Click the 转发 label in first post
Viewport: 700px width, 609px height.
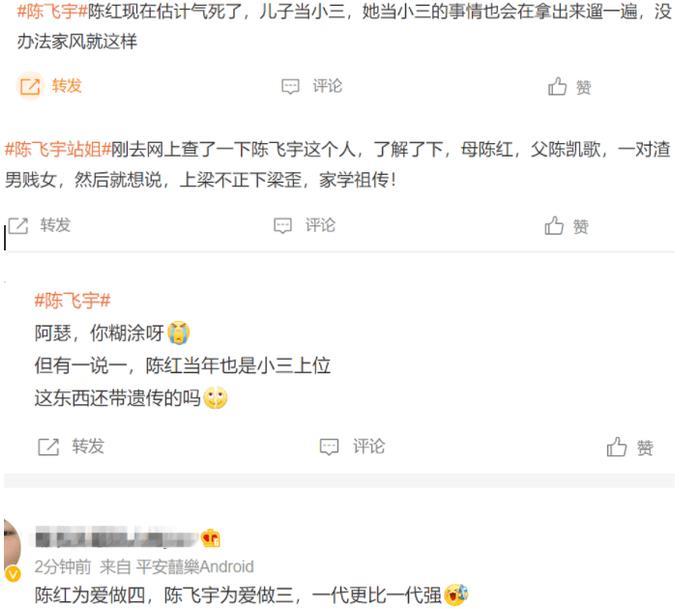(67, 86)
